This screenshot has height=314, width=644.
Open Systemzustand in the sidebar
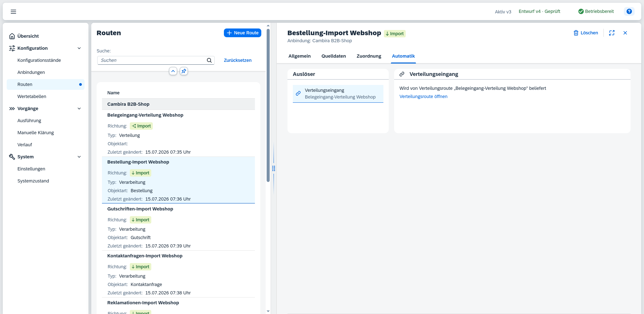(45, 181)
